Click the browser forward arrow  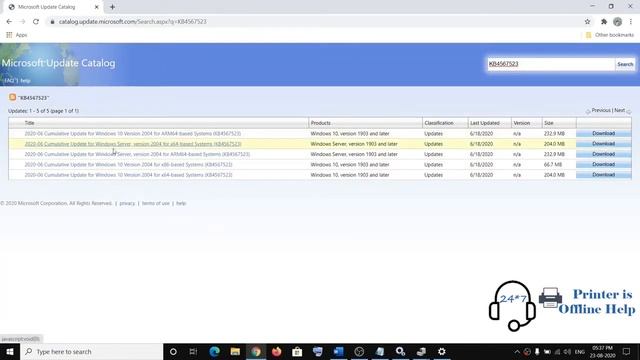coord(22,22)
